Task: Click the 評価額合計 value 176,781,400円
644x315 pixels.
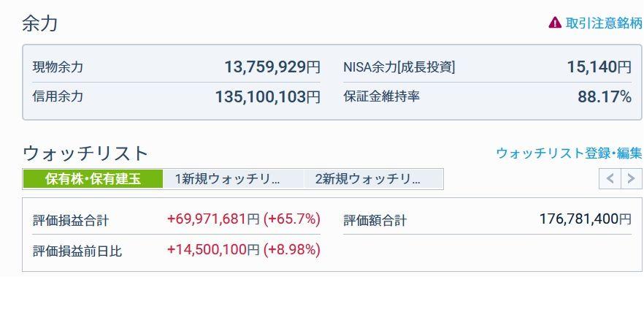Action: click(586, 219)
